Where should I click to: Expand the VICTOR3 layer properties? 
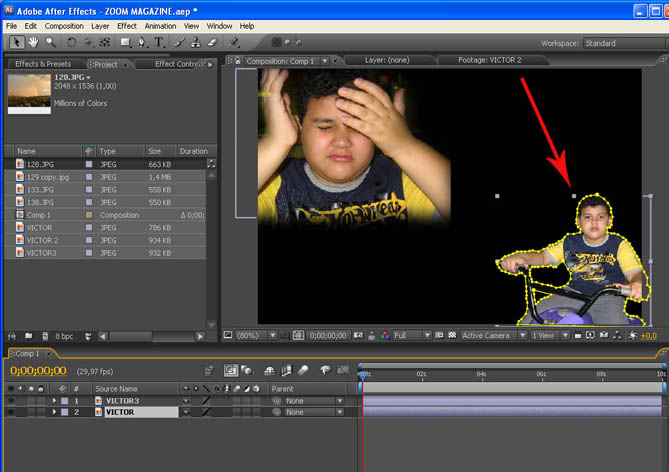click(54, 401)
